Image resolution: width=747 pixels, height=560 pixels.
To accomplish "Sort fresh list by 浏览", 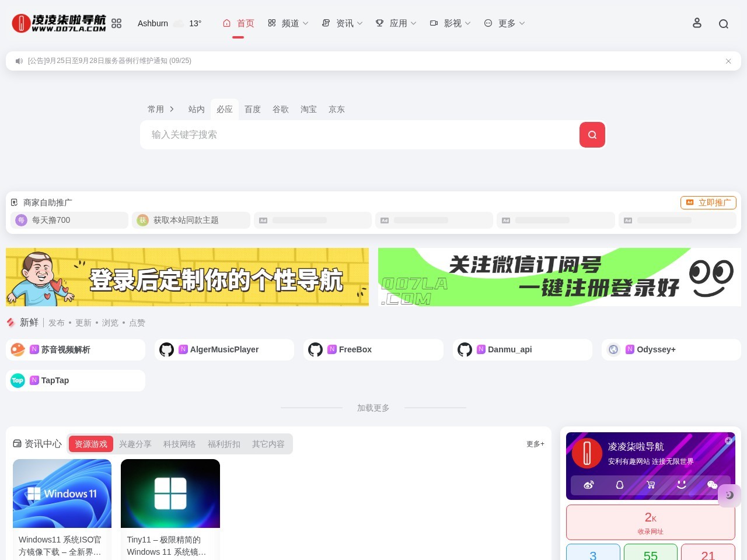I will coord(110,323).
